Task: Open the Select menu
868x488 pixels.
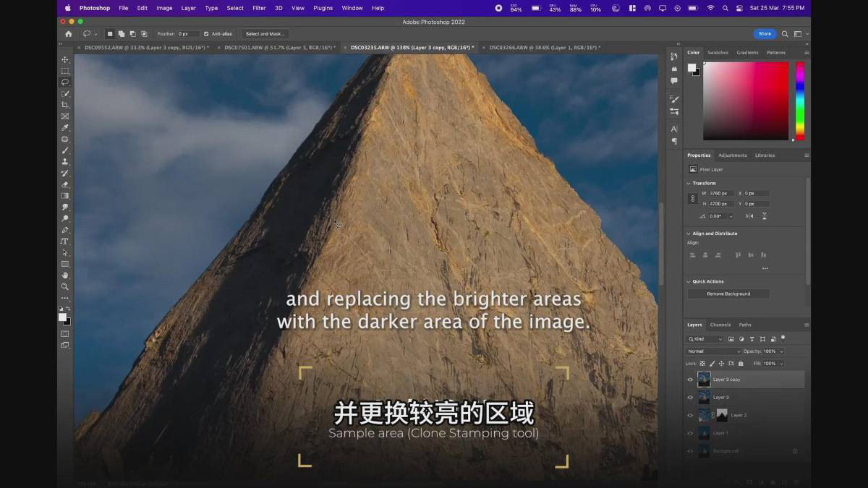Action: pos(235,8)
